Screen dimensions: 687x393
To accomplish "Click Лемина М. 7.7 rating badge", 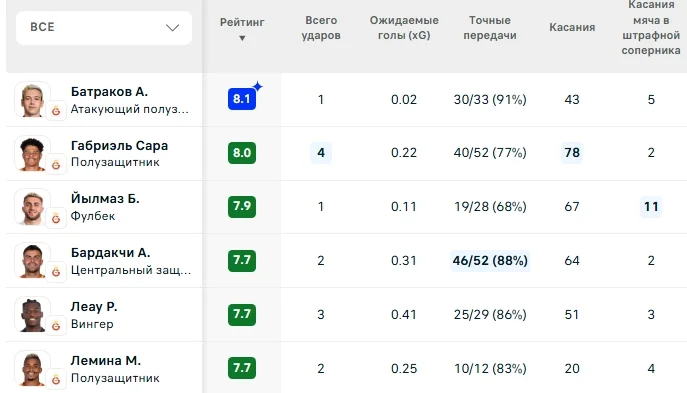I will 242,368.
